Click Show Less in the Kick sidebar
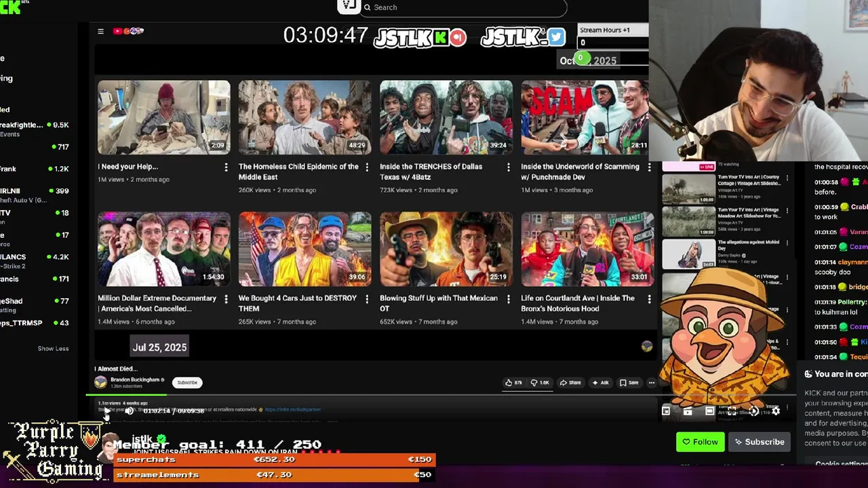This screenshot has width=868, height=488. pos(53,348)
